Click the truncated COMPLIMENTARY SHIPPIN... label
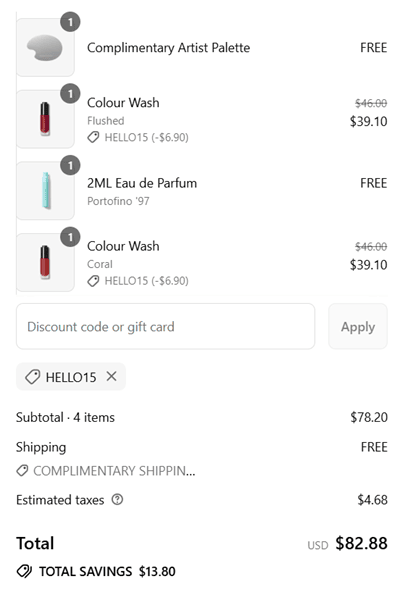Viewport: 400px width, 598px height. 114,471
